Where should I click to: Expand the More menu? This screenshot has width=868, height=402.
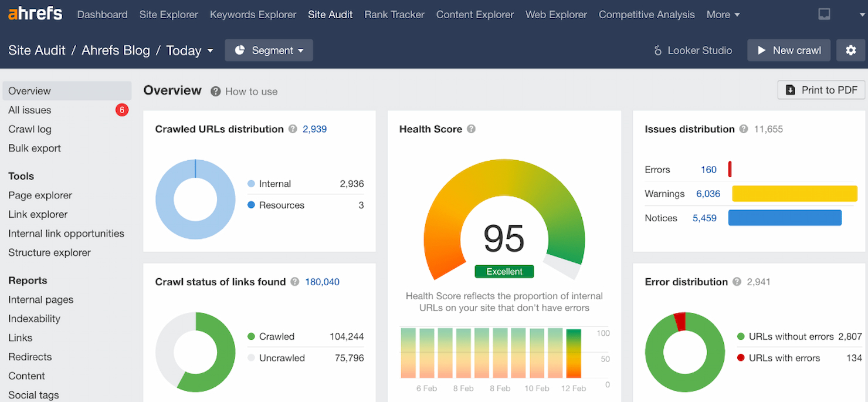click(723, 15)
